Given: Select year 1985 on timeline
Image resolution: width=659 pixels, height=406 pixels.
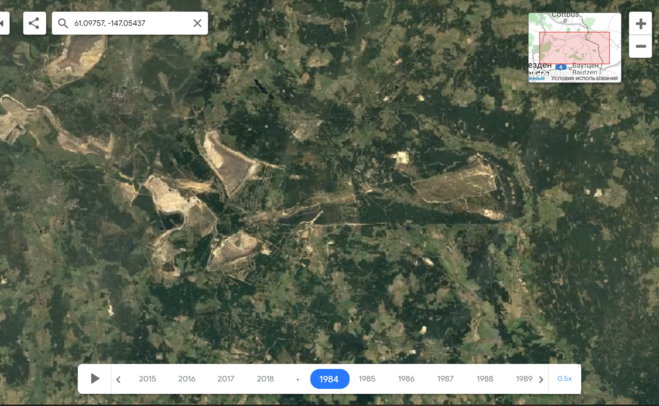Looking at the screenshot, I should click(x=367, y=379).
